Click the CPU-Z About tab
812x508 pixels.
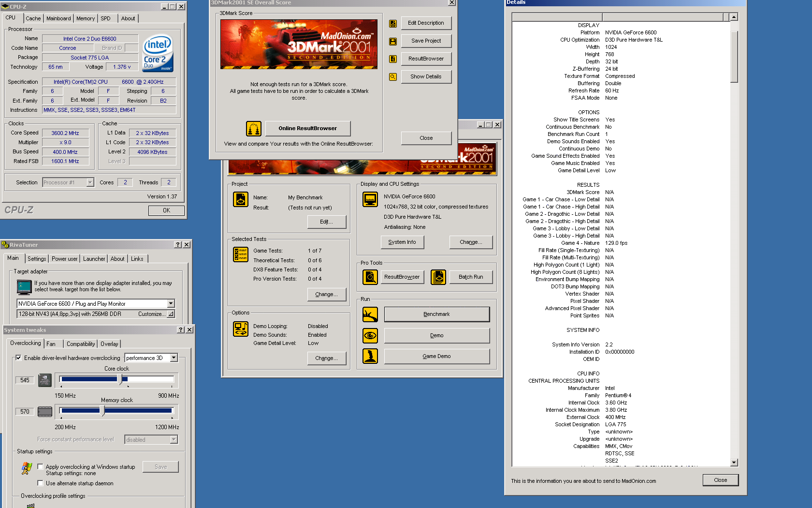[128, 18]
